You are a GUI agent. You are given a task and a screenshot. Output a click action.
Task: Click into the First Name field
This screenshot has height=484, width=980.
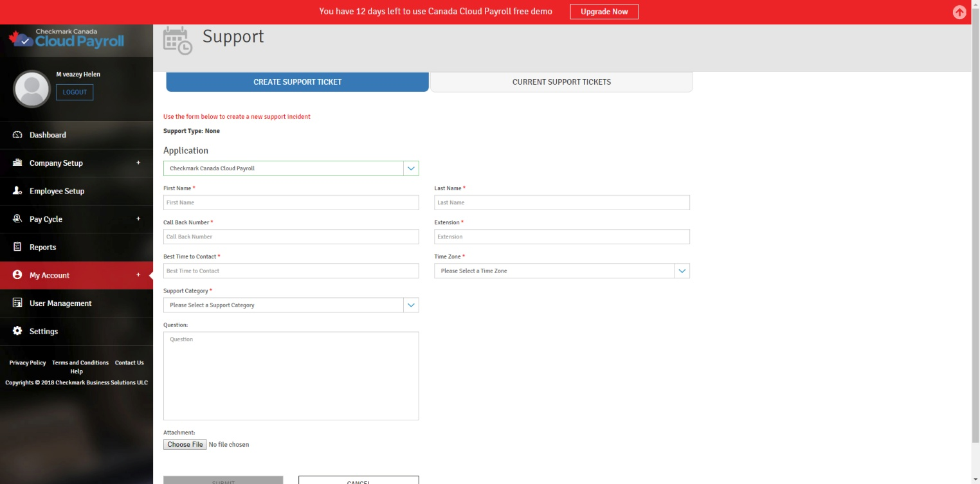point(291,202)
